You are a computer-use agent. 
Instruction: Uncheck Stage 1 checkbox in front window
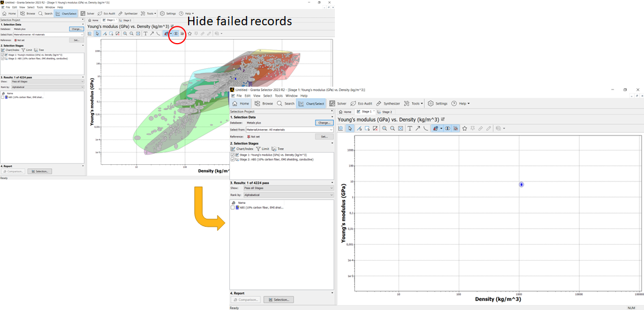pyautogui.click(x=233, y=154)
